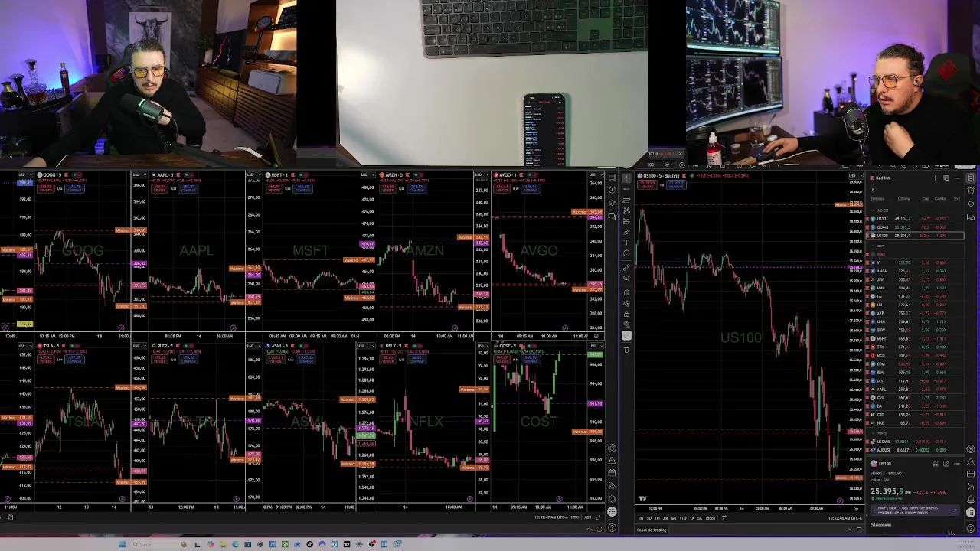The height and width of the screenshot is (551, 980).
Task: Open watchlist icon in far-right sidebar
Action: click(971, 178)
